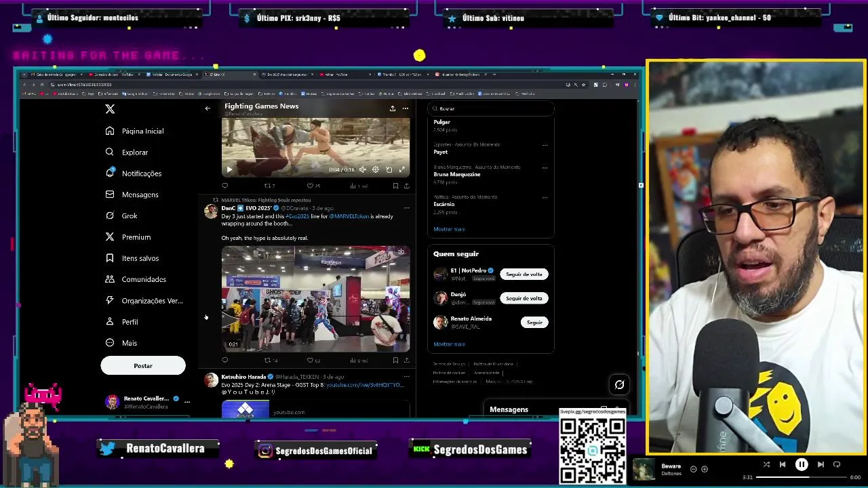Screen dimensions: 868x488
Task: Open Comunidades in the sidebar
Action: [x=136, y=279]
